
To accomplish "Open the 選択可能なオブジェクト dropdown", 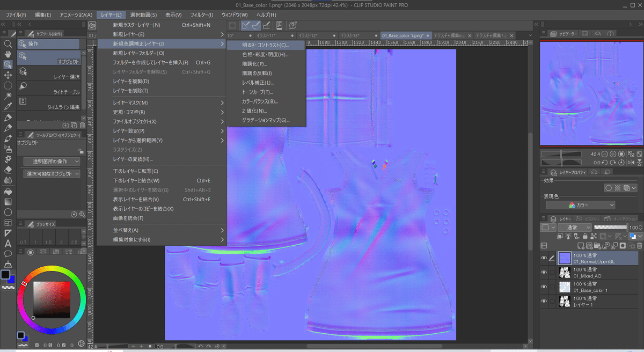I will pos(52,173).
